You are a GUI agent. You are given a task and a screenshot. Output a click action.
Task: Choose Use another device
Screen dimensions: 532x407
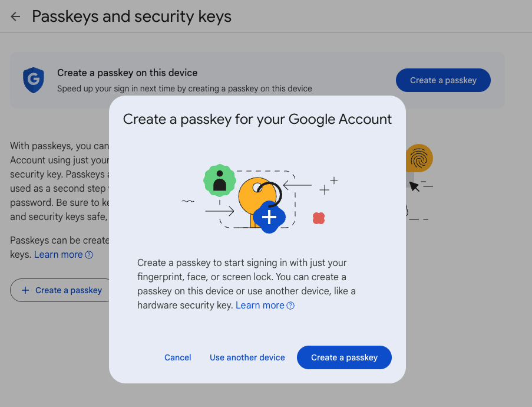[247, 357]
